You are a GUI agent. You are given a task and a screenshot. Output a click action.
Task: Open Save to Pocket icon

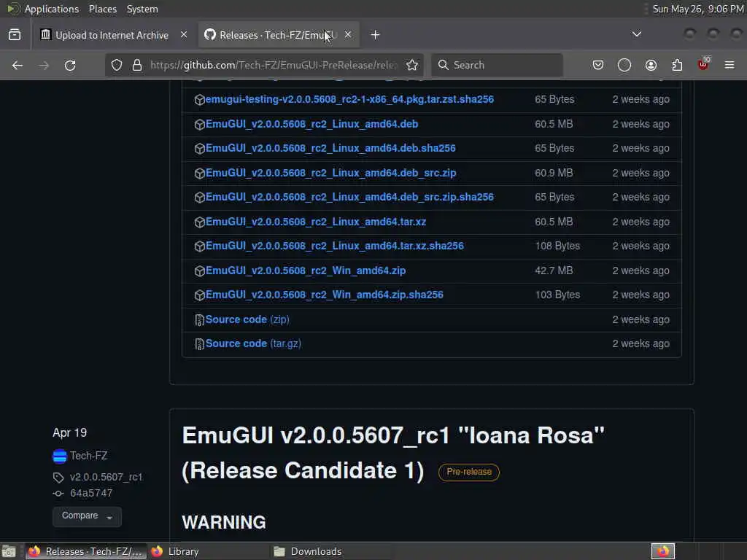598,65
